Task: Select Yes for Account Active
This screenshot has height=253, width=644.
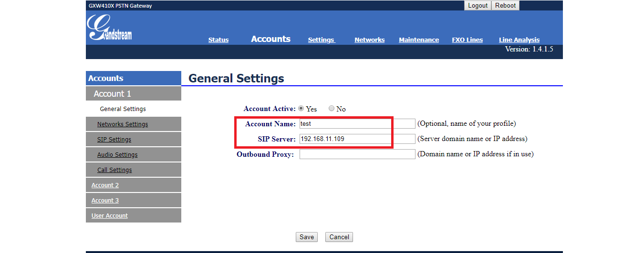Action: coord(301,109)
